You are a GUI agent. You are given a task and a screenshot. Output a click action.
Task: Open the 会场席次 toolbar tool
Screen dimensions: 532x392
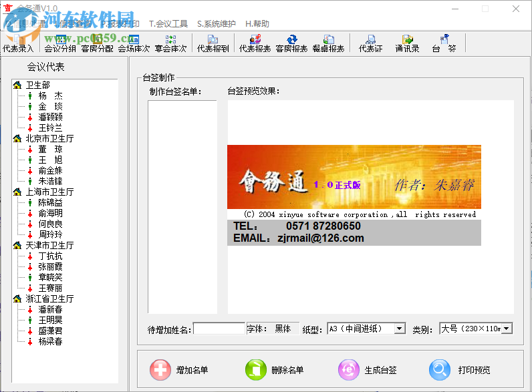134,43
